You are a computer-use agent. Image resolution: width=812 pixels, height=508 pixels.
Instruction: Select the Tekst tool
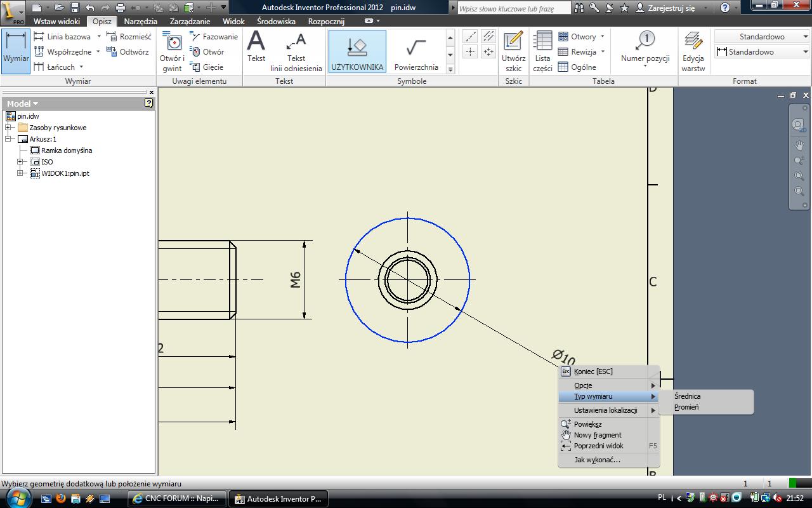click(256, 47)
